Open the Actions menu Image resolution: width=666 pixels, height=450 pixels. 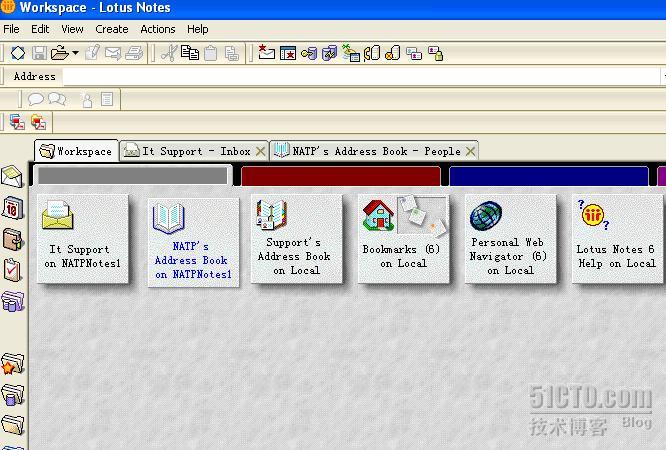158,29
